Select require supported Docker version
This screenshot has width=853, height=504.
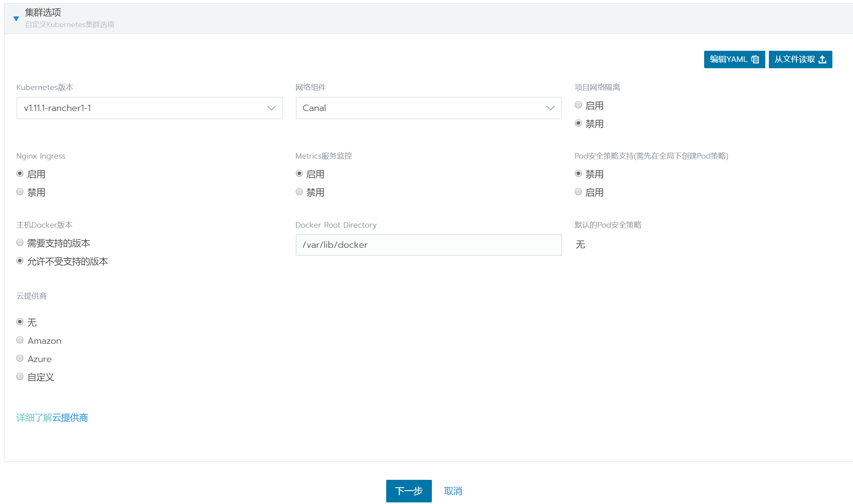[20, 243]
